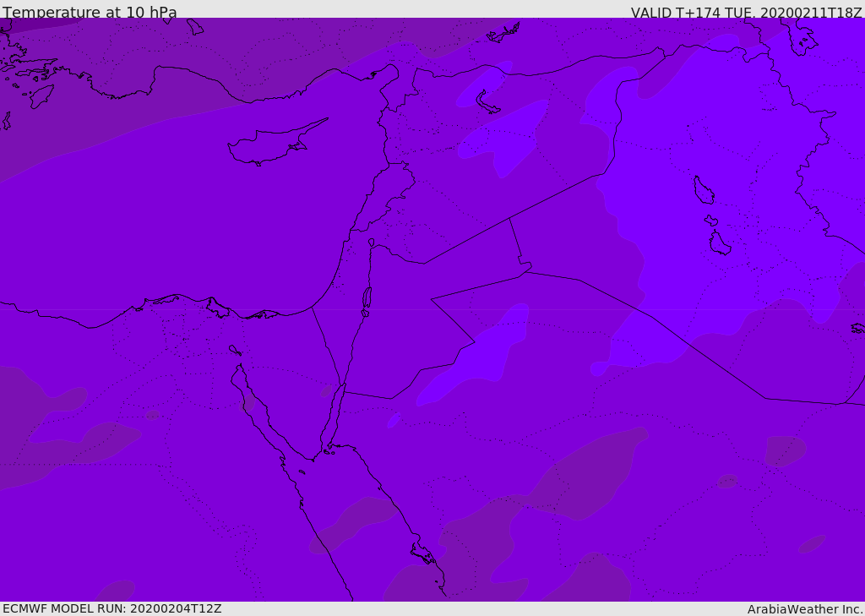Click the 'Temperature at 10 hPa' title
This screenshot has width=865, height=616.
pyautogui.click(x=90, y=12)
